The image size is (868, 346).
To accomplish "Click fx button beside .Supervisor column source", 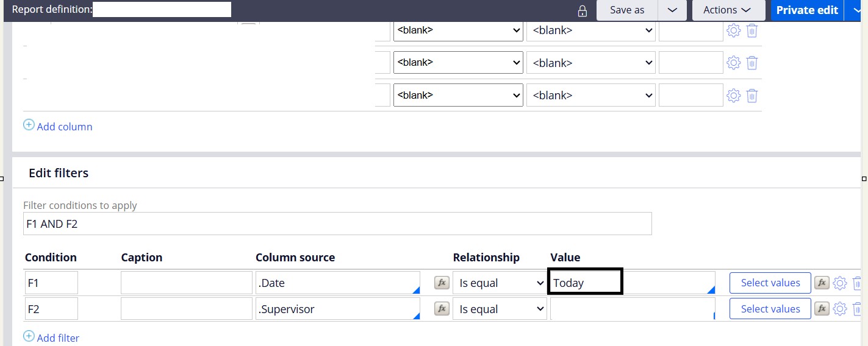I will tap(442, 309).
